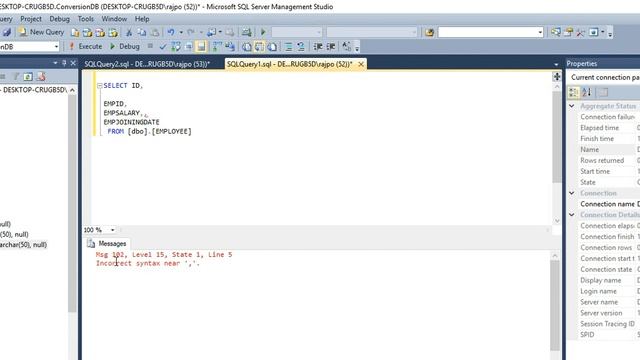The height and width of the screenshot is (360, 640).
Task: Click Comment out selected lines icon
Action: coord(289,47)
